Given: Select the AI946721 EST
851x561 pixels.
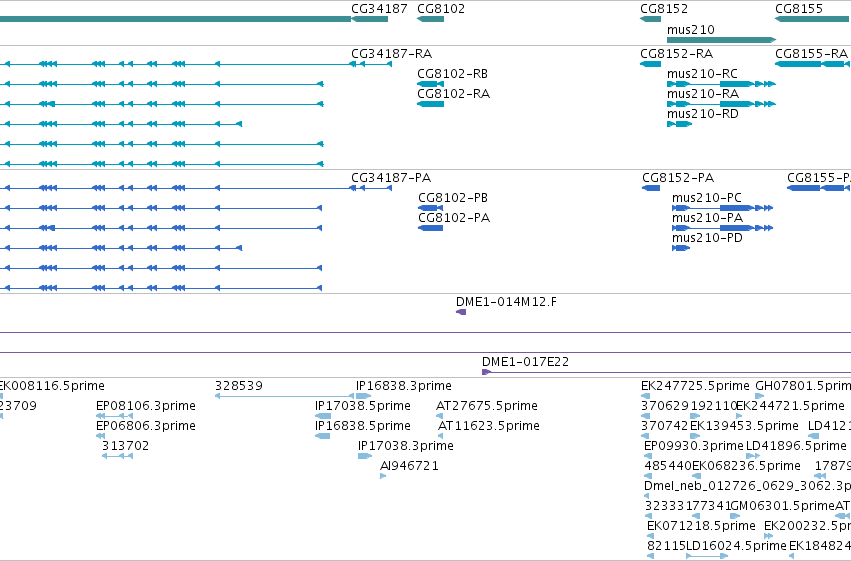Looking at the screenshot, I should tap(383, 476).
